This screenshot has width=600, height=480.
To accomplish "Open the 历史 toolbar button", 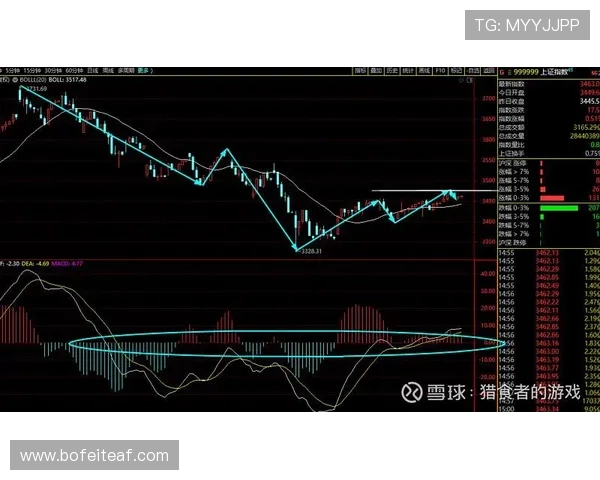I will (392, 72).
